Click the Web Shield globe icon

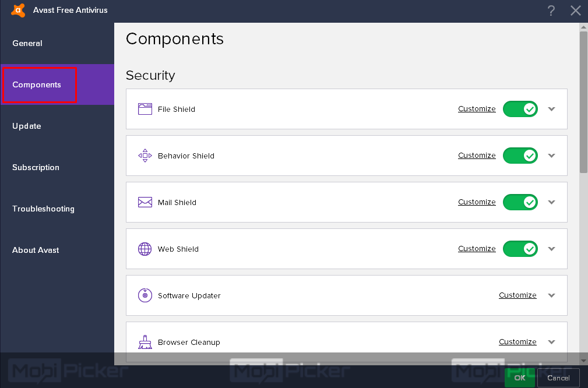(x=145, y=249)
